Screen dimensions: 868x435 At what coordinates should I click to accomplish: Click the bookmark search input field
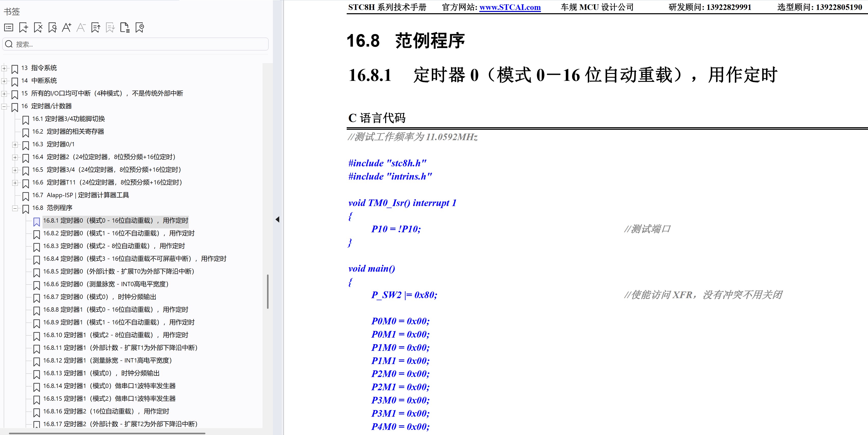coord(135,44)
